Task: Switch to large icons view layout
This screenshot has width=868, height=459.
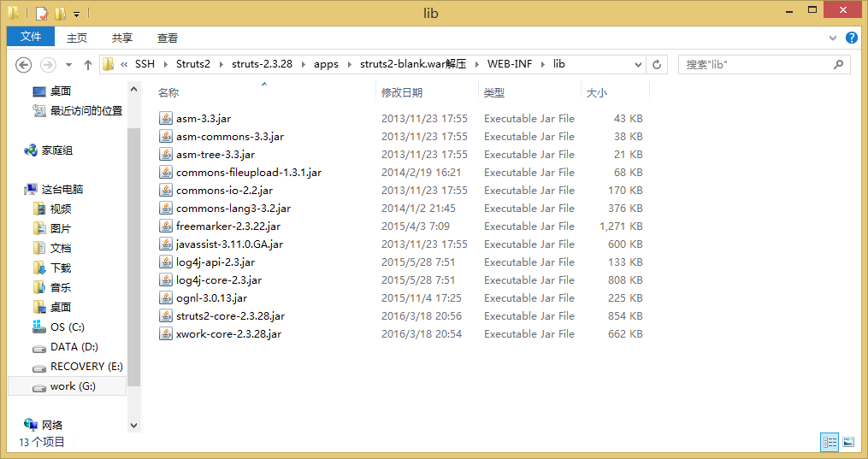Action: [848, 442]
